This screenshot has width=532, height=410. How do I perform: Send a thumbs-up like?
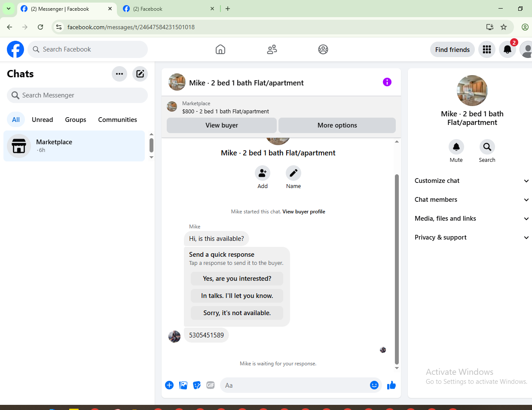[391, 385]
